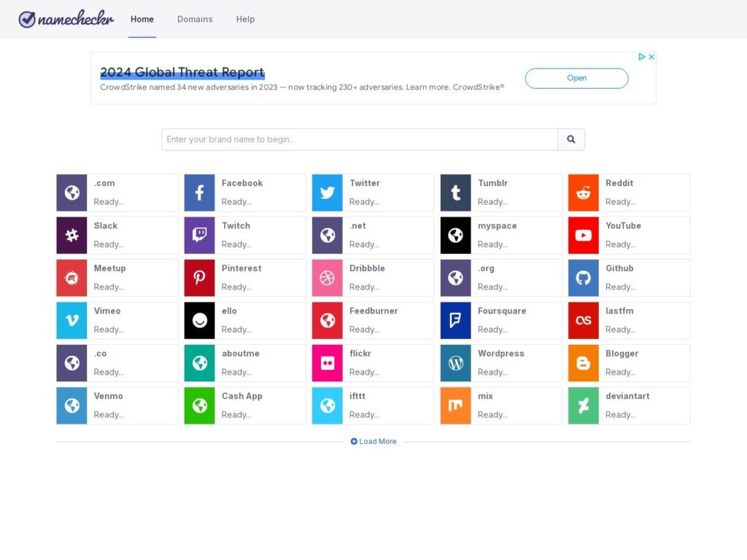747x560 pixels.
Task: Click the flickr dots icon
Action: tap(327, 363)
